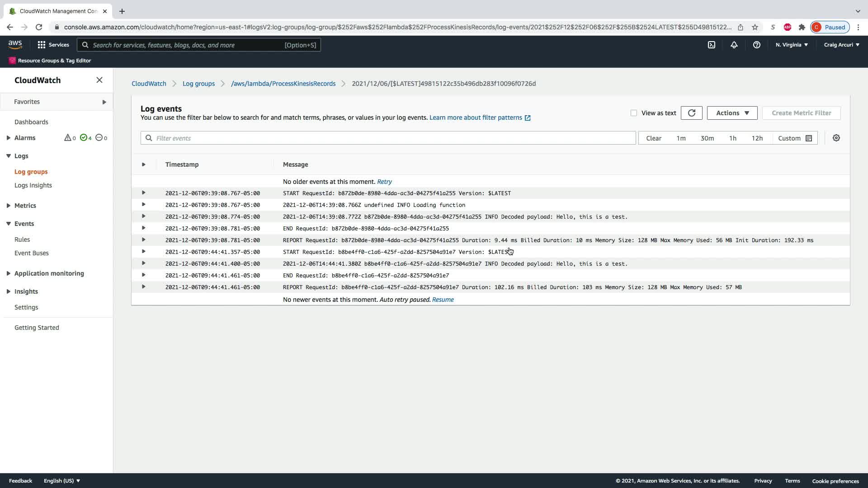Open log events settings gear icon
Screen dimensions: 868x488
pyautogui.click(x=836, y=138)
